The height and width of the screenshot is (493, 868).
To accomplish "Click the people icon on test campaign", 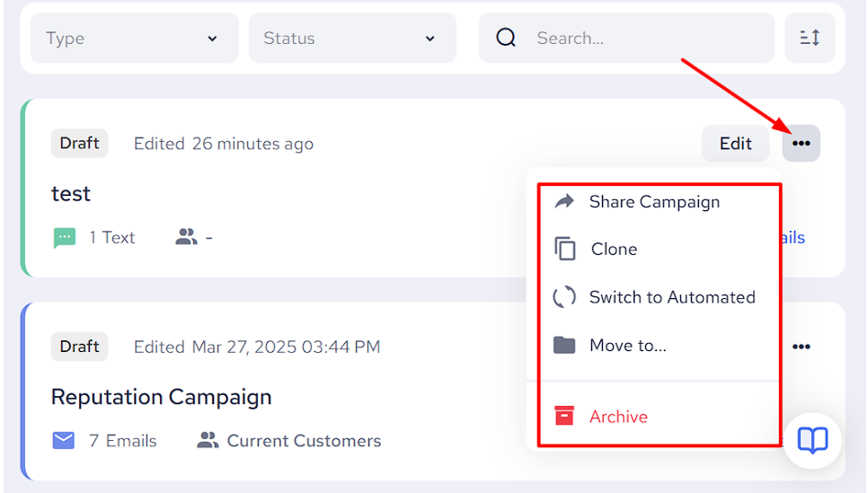I will [186, 238].
